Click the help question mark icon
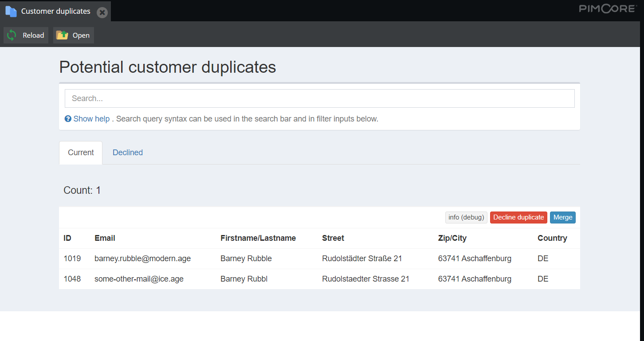 [x=68, y=119]
